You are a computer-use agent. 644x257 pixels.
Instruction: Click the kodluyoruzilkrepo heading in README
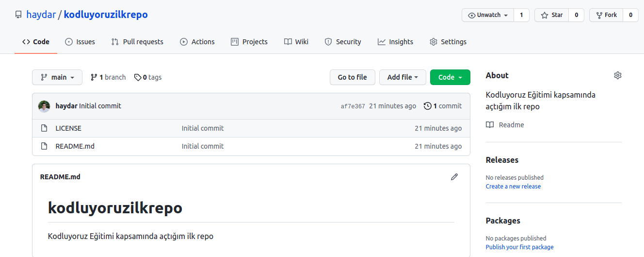115,208
